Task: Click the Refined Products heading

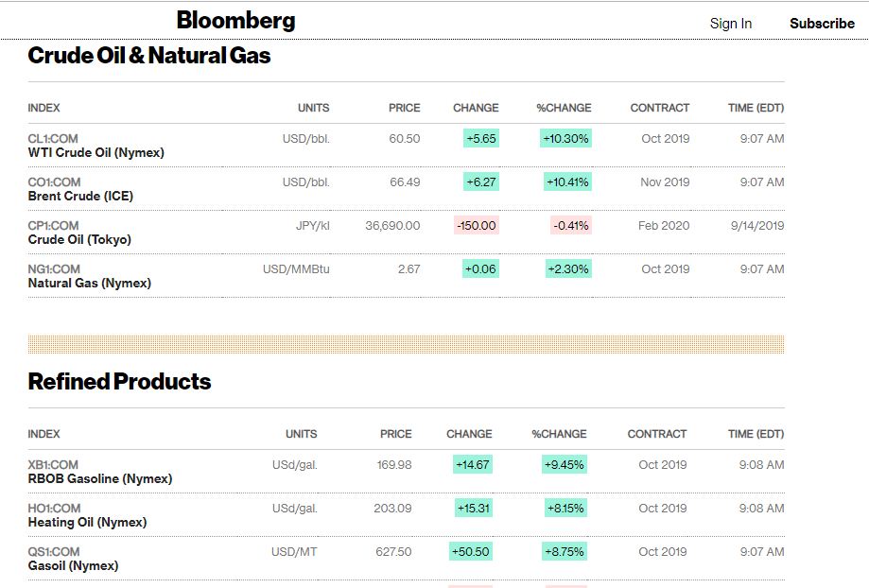Action: [119, 382]
